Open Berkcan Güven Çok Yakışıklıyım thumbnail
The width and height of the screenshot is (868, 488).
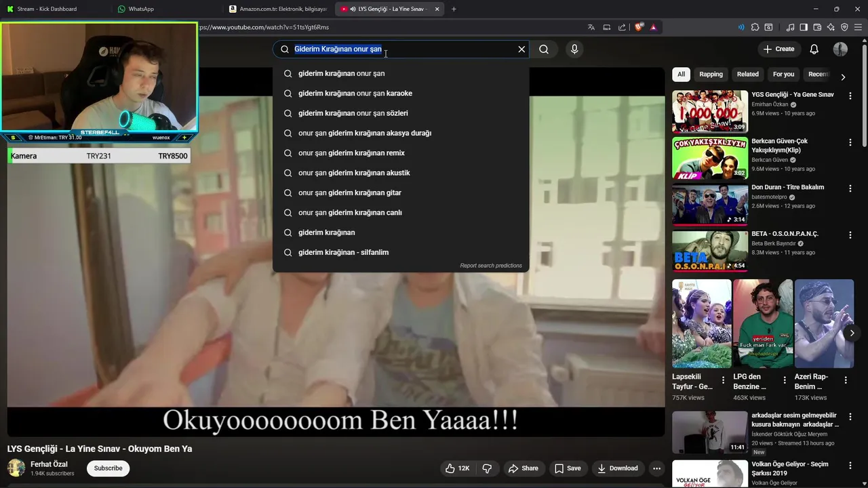click(x=710, y=158)
